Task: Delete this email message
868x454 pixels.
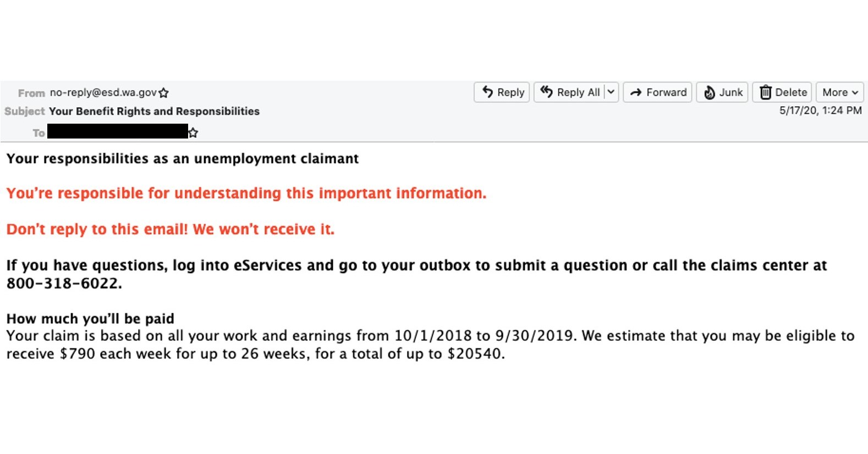Action: coord(782,92)
